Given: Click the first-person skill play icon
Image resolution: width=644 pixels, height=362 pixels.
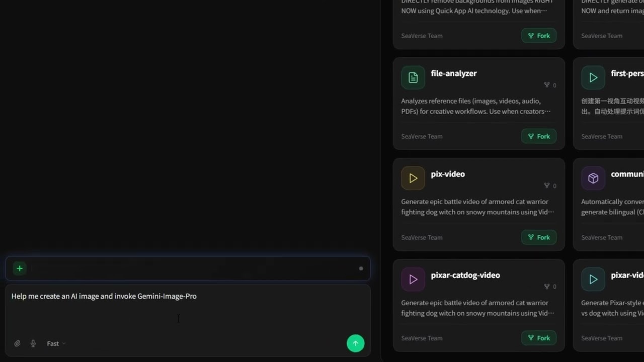Looking at the screenshot, I should [x=593, y=77].
